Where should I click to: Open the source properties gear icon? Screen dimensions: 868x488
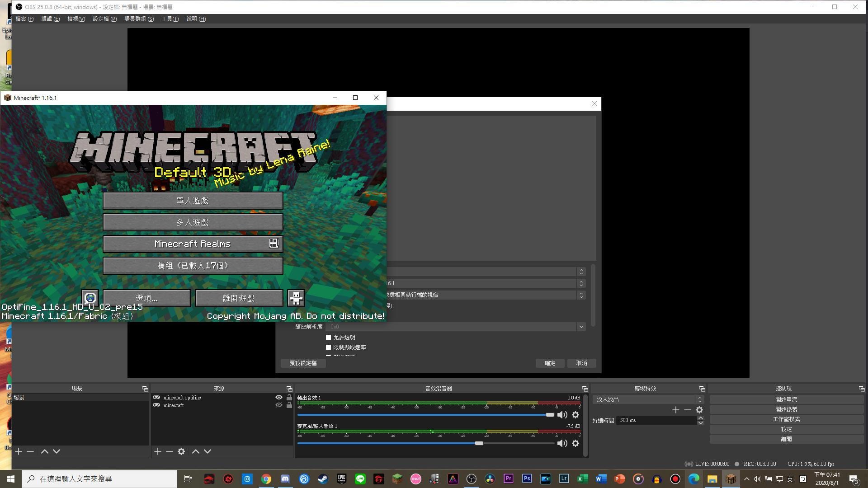pos(181,451)
